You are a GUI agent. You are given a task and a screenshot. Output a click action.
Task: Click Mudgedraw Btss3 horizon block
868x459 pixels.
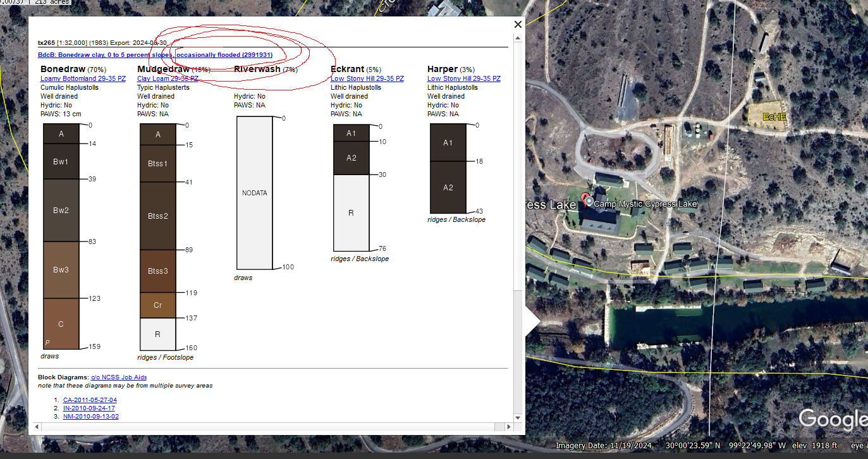coord(157,271)
